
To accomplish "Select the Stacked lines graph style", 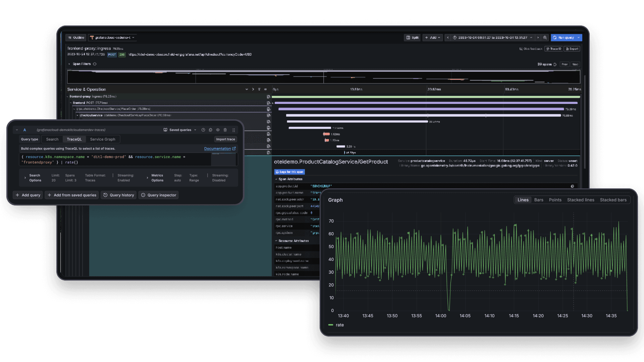I will (x=580, y=200).
